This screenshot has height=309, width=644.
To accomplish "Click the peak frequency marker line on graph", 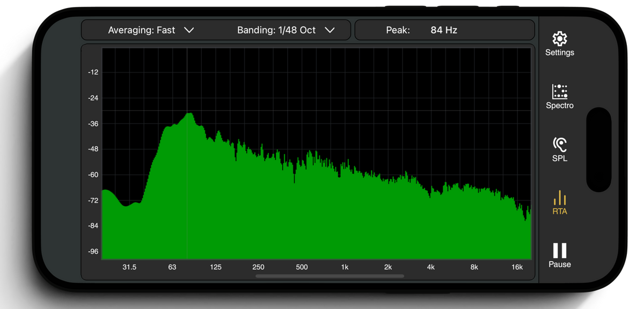I will [187, 153].
